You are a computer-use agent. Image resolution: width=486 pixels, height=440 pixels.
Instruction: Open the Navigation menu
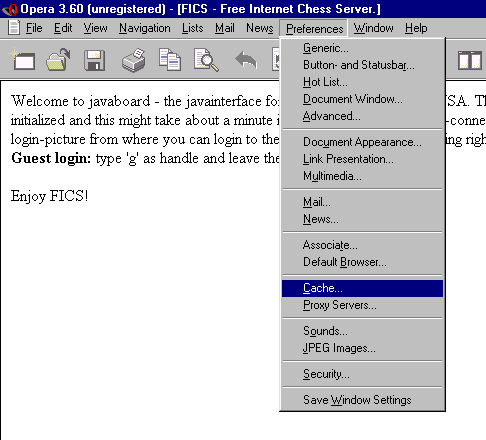pyautogui.click(x=145, y=28)
